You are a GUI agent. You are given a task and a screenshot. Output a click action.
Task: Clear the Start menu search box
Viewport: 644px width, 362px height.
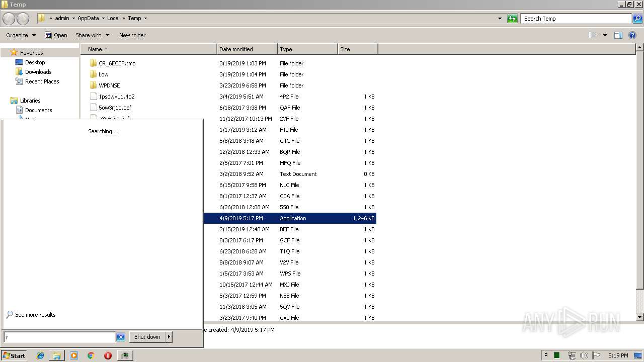121,337
